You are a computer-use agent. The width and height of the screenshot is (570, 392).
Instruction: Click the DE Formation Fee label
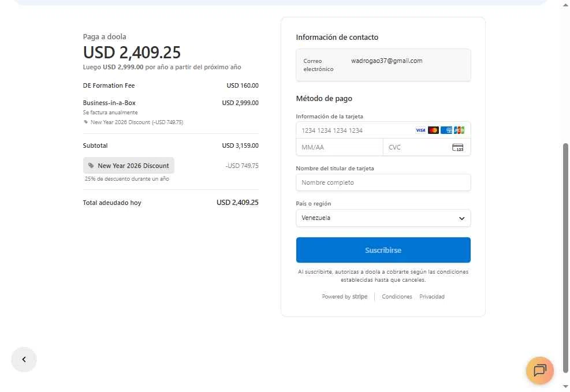[109, 85]
